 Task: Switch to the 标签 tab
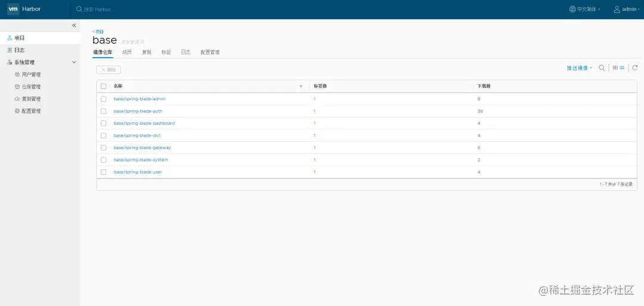pyautogui.click(x=166, y=52)
